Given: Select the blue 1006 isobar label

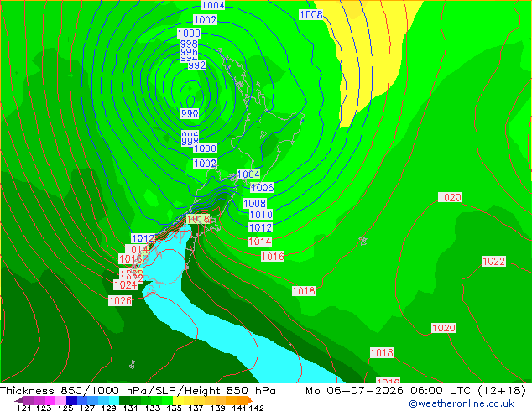Looking at the screenshot, I should (263, 188).
